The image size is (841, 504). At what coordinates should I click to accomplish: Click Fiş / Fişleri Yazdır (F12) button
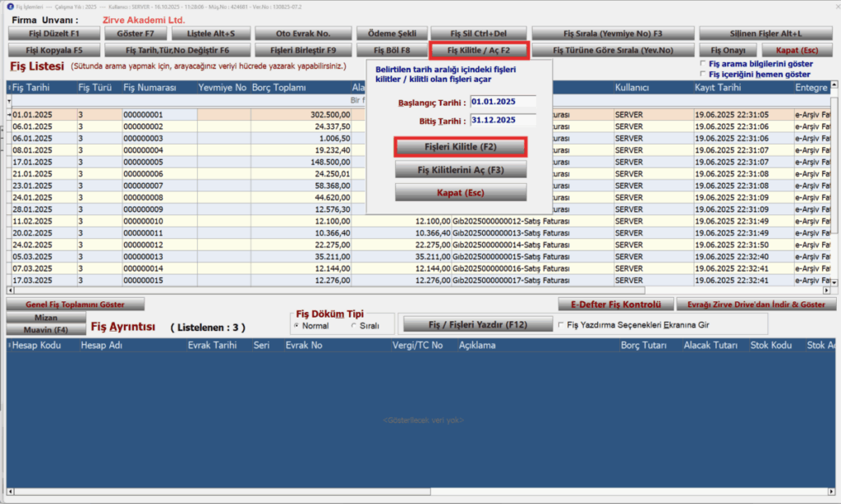click(478, 324)
